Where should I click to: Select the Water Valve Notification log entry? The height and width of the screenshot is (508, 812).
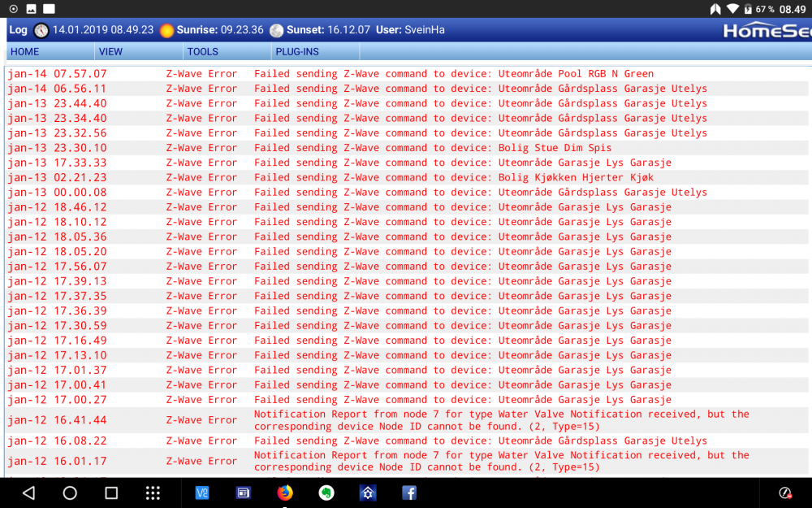(503, 419)
